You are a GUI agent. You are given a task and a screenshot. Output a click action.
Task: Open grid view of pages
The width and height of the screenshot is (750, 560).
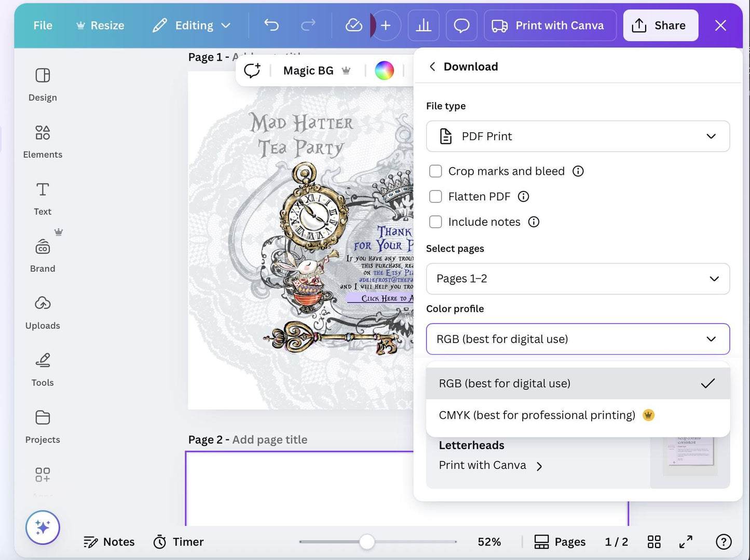point(654,542)
